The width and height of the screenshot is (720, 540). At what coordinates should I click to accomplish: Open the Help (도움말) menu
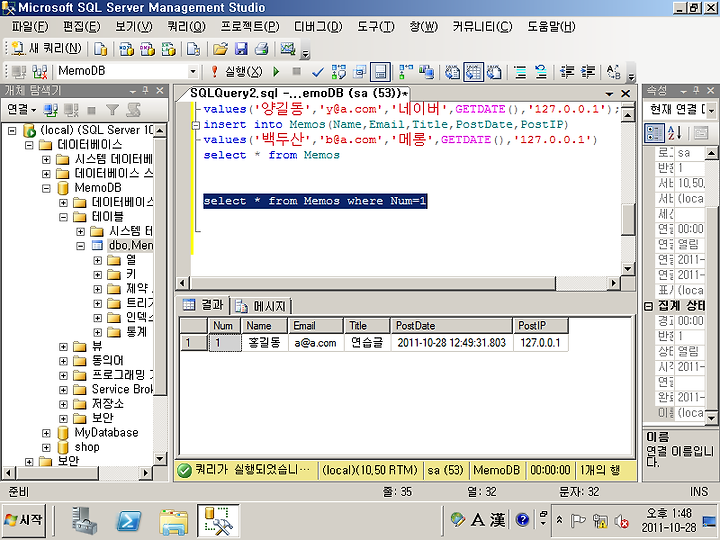coord(551,27)
